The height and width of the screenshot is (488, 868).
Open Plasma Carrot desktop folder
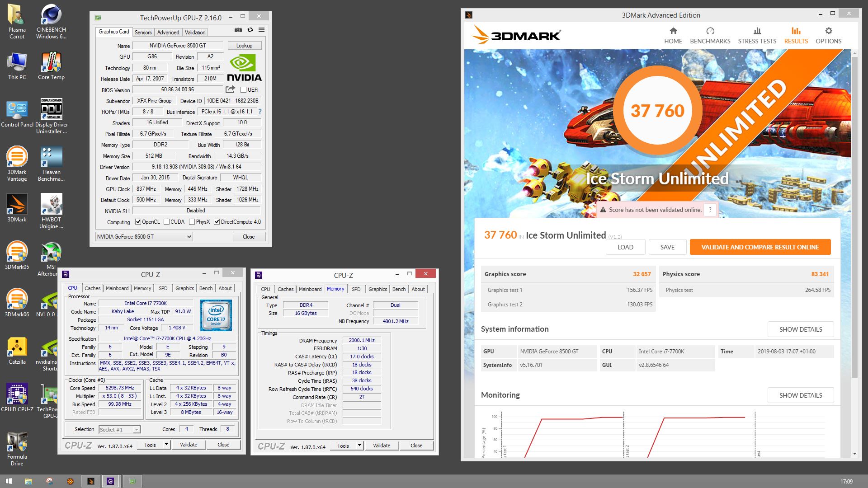[x=17, y=21]
